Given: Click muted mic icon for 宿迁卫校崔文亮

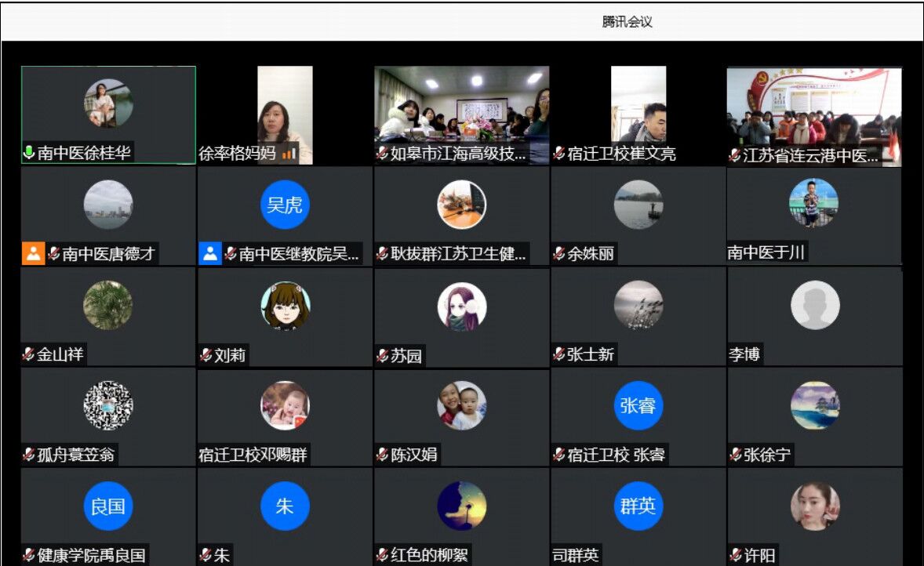Looking at the screenshot, I should [x=558, y=154].
